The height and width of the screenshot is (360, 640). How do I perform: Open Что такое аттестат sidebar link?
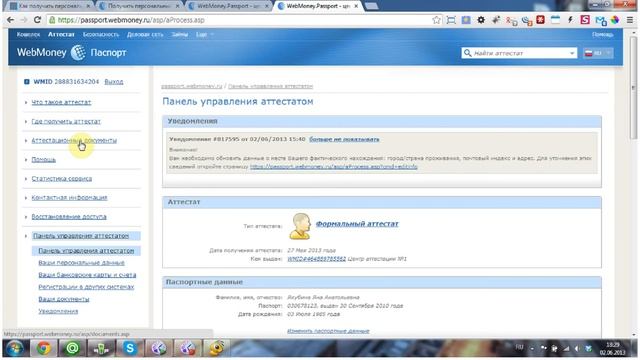point(61,102)
